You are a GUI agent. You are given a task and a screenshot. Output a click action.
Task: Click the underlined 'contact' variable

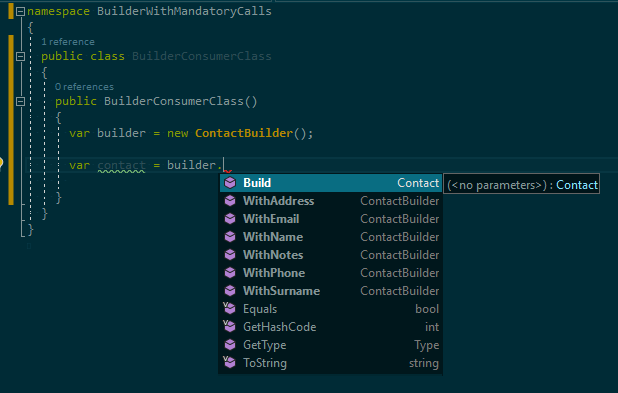click(x=121, y=165)
